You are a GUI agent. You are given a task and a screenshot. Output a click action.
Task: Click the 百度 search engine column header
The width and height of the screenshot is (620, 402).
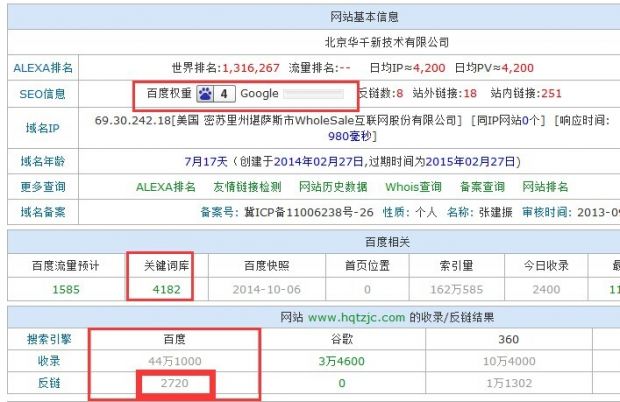pyautogui.click(x=174, y=339)
